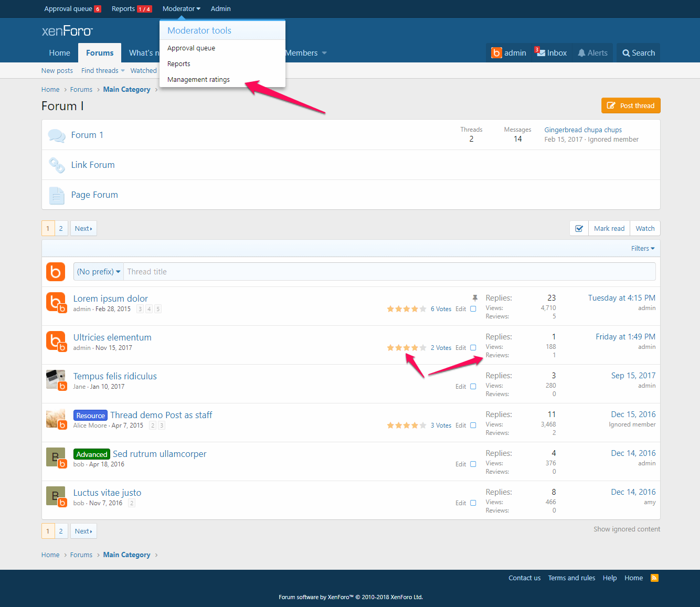The width and height of the screenshot is (700, 607).
Task: Focus the Thread title input field
Action: click(388, 272)
